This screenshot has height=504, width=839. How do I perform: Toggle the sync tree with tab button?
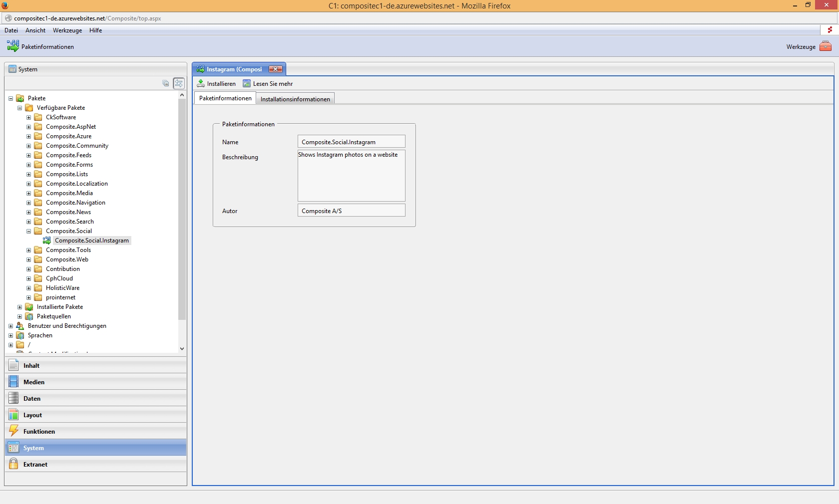pyautogui.click(x=179, y=83)
